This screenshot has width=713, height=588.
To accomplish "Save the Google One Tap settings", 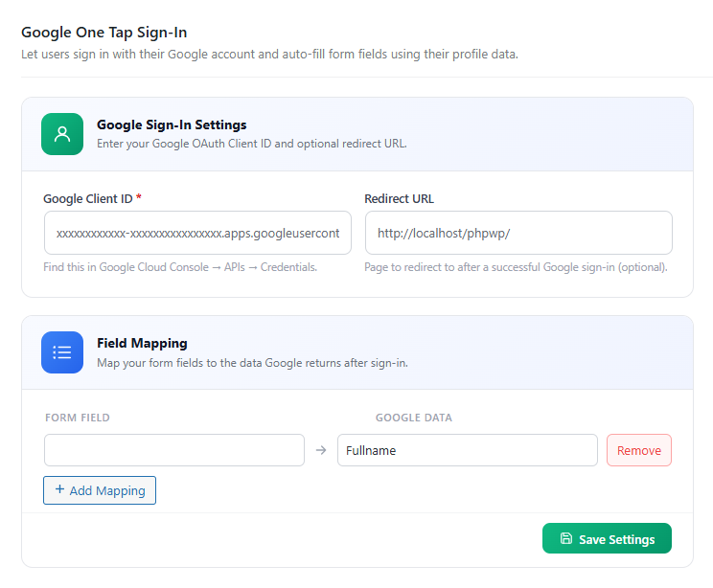I will click(607, 538).
